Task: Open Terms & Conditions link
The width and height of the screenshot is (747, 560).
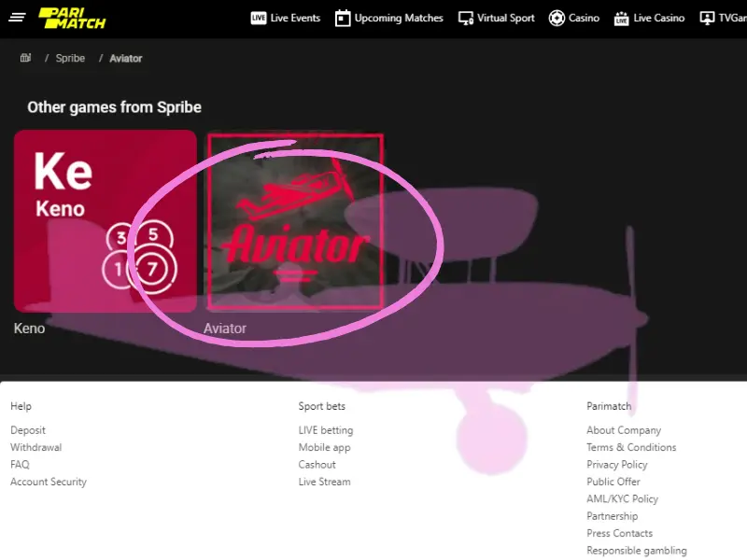Action: pos(631,447)
